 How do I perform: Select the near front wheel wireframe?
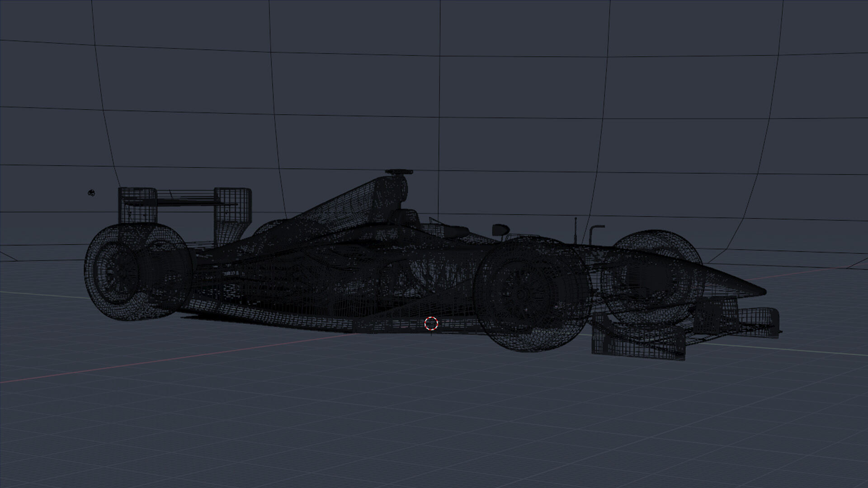[x=532, y=294]
